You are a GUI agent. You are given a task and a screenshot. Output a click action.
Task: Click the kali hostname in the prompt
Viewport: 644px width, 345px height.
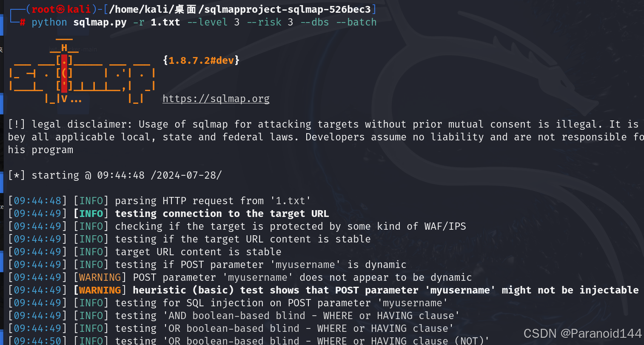(x=79, y=9)
